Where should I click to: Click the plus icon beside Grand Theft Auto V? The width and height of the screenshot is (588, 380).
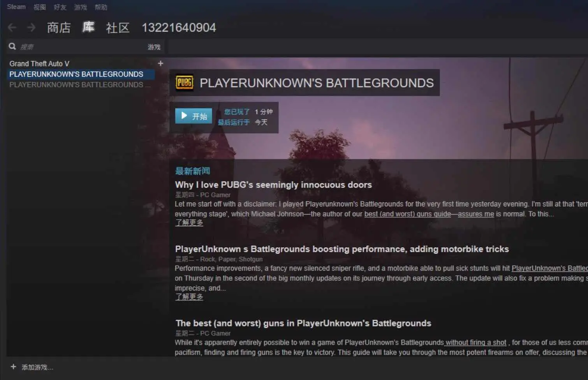[x=160, y=63]
